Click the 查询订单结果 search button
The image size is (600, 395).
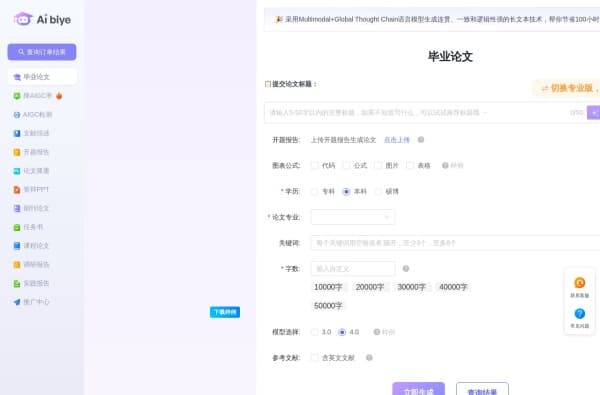pos(42,52)
